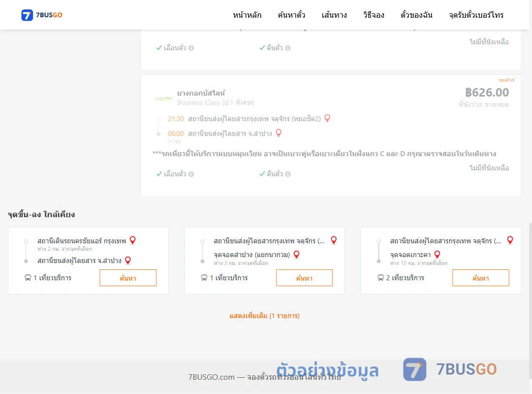The width and height of the screenshot is (532, 394).
Task: Click map pin beside จุดจอดลำปาง (แยกนาก่วม)
Action: pyautogui.click(x=297, y=255)
